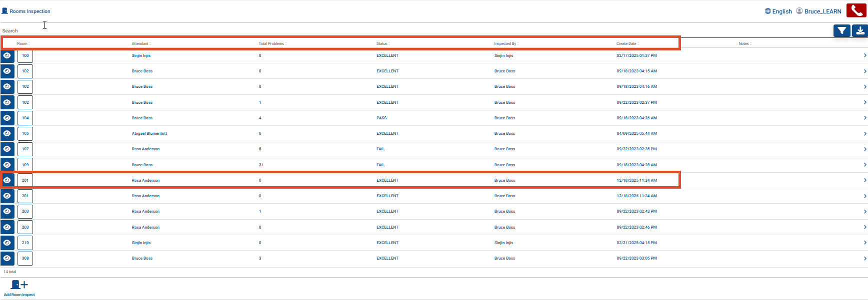The image size is (868, 300).
Task: Click the red phone call icon
Action: [x=856, y=10]
